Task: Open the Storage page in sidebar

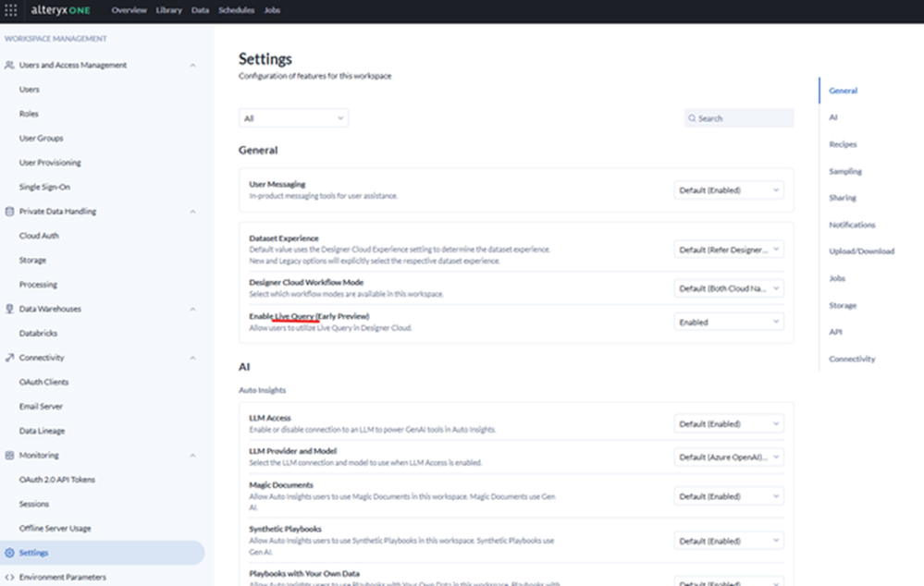Action: [32, 261]
